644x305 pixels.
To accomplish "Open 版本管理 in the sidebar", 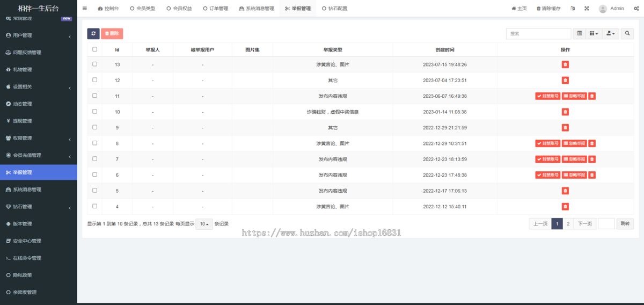I will pyautogui.click(x=39, y=224).
